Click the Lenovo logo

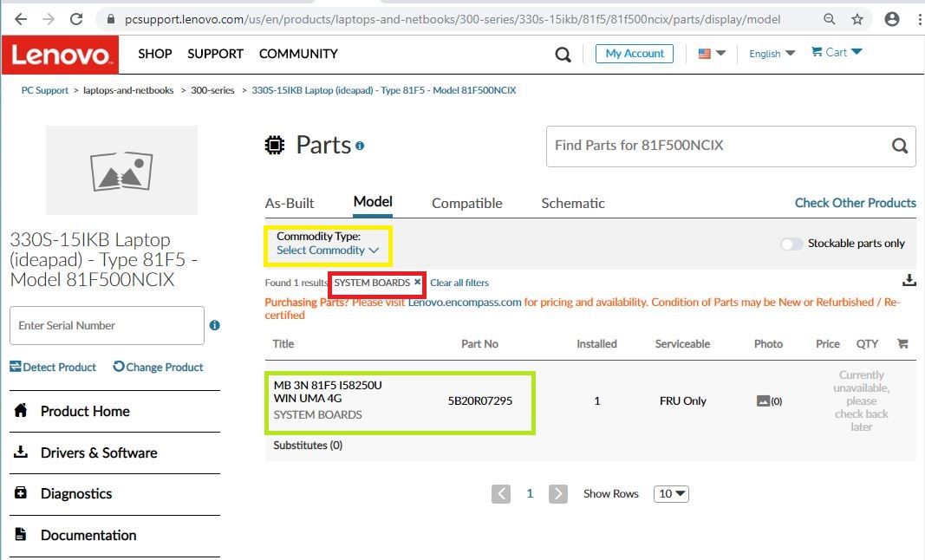[x=60, y=55]
